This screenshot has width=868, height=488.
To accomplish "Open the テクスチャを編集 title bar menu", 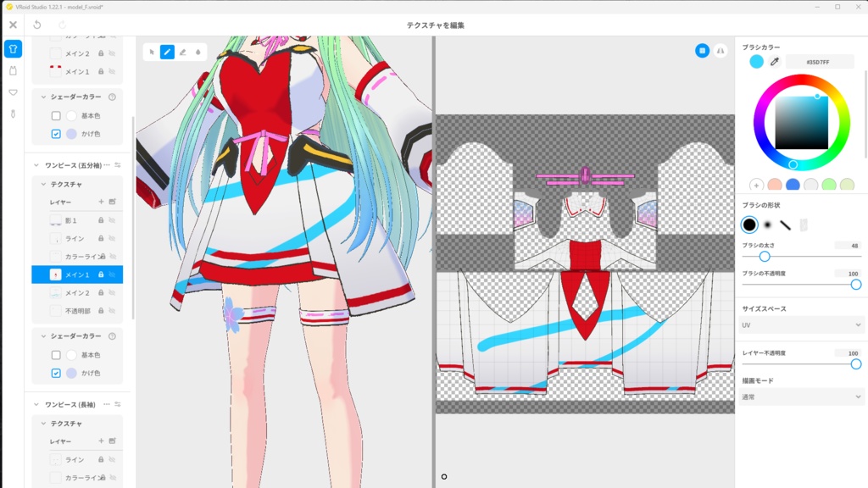I will click(434, 25).
